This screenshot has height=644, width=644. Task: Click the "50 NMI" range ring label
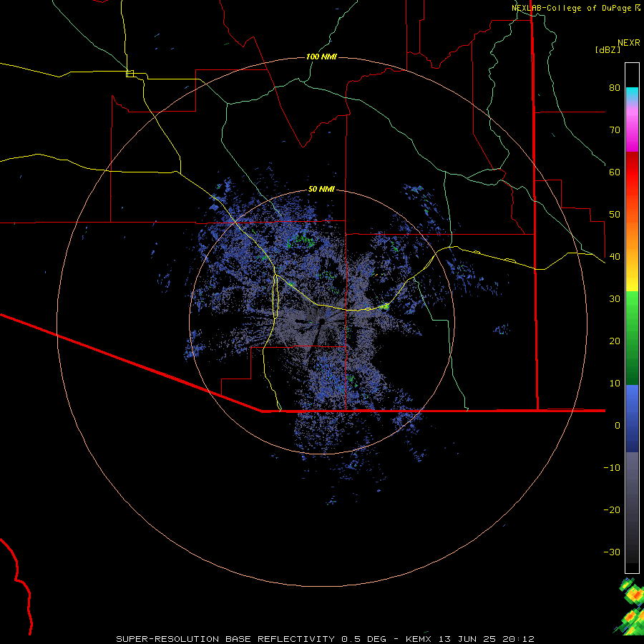(321, 189)
